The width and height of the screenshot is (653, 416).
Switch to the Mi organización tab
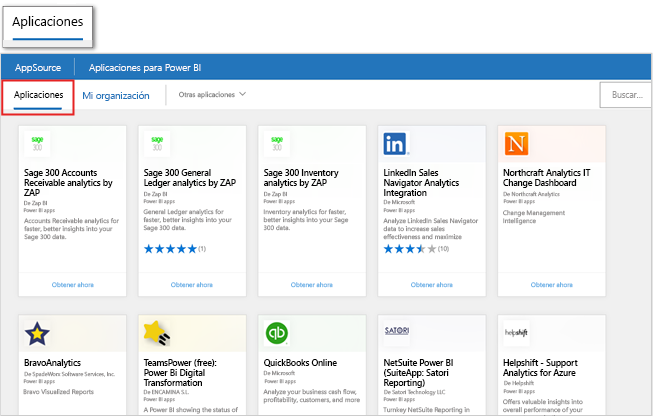coord(116,96)
